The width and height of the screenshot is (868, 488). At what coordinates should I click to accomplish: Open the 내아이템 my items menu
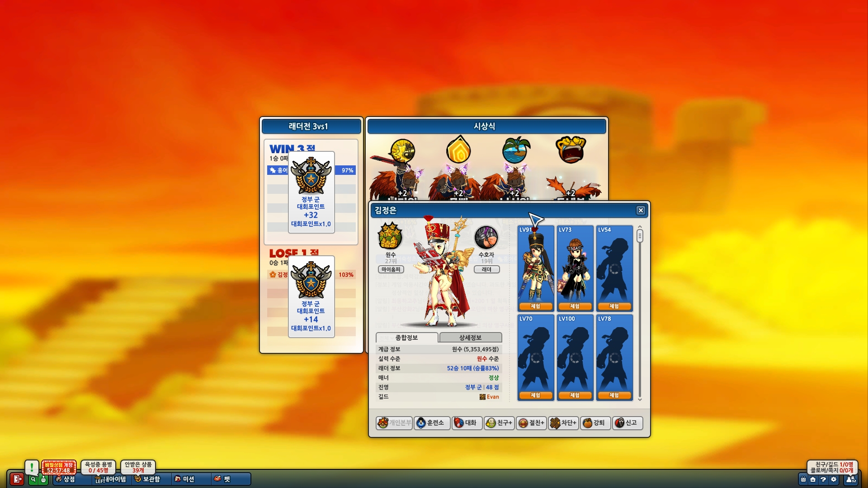(x=111, y=479)
